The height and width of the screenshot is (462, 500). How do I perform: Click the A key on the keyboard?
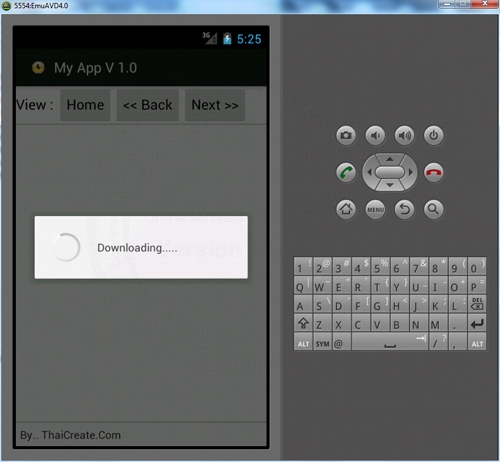tap(303, 304)
